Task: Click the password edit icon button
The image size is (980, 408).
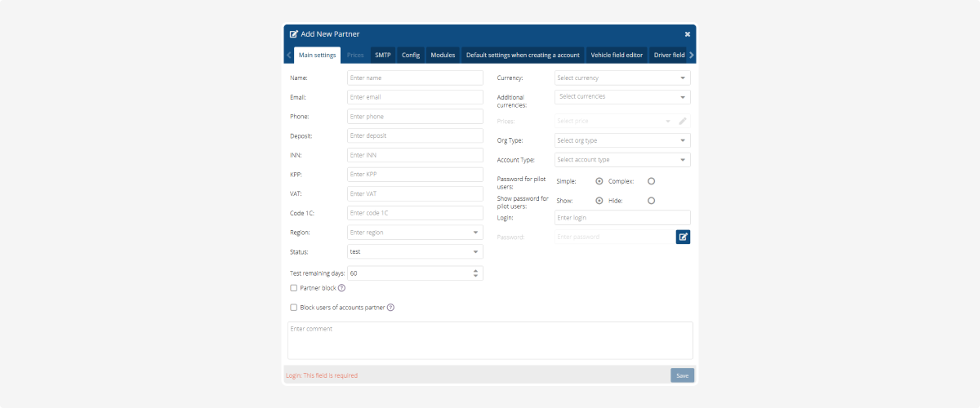Action: click(x=683, y=237)
